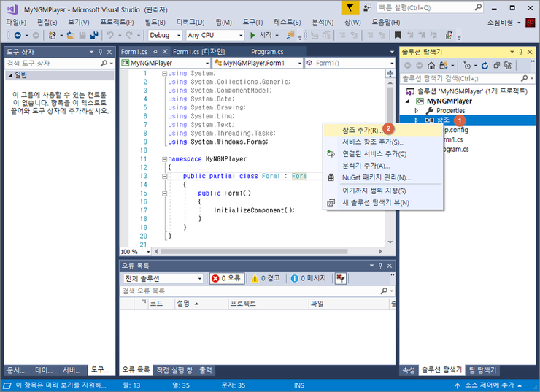
Task: Click the split editor icon above scrollbar
Action: [390, 74]
